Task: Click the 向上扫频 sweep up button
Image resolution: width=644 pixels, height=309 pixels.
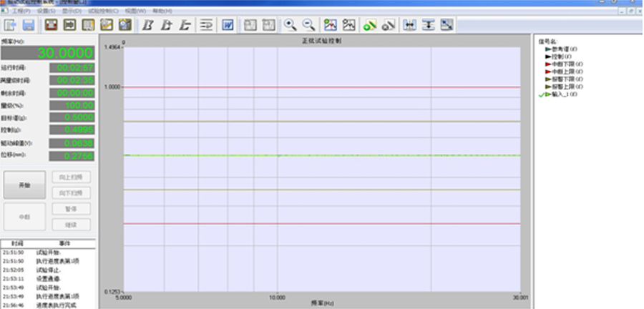Action: pos(72,177)
